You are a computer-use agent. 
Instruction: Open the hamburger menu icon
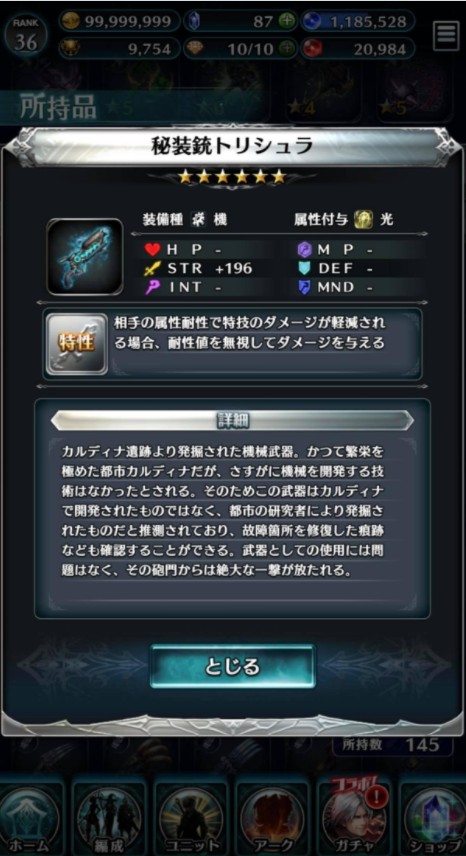tap(446, 36)
